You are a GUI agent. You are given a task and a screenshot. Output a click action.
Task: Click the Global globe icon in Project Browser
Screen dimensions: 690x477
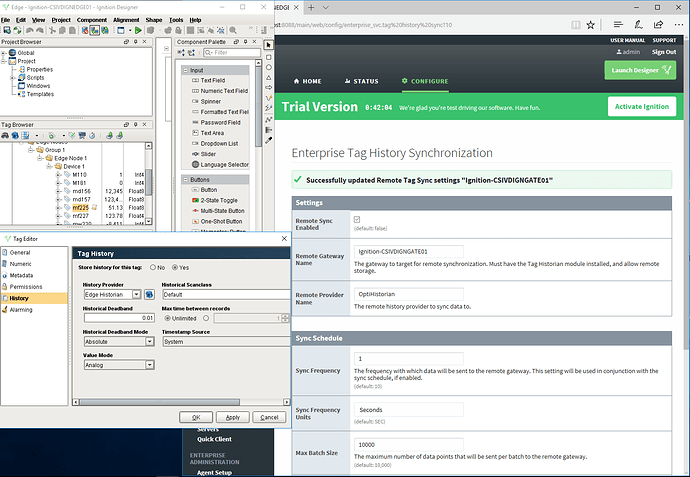pyautogui.click(x=12, y=53)
